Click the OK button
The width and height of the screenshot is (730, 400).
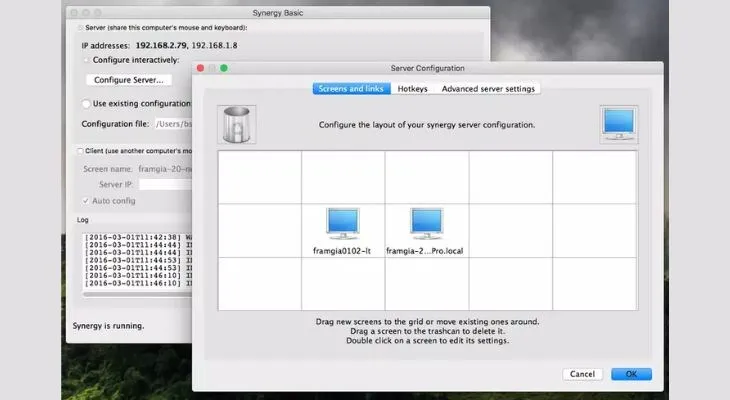click(631, 374)
